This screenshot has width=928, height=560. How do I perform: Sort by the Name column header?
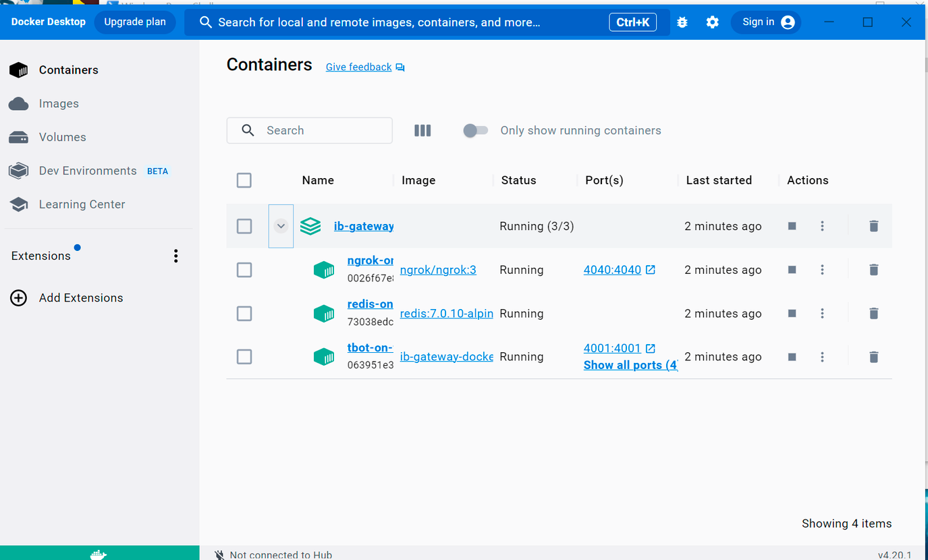tap(318, 180)
